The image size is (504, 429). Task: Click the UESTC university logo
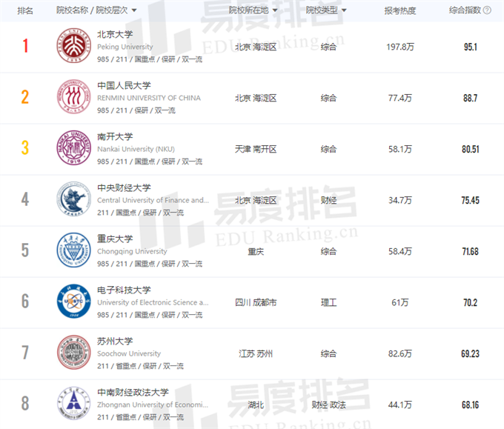pos(73,301)
